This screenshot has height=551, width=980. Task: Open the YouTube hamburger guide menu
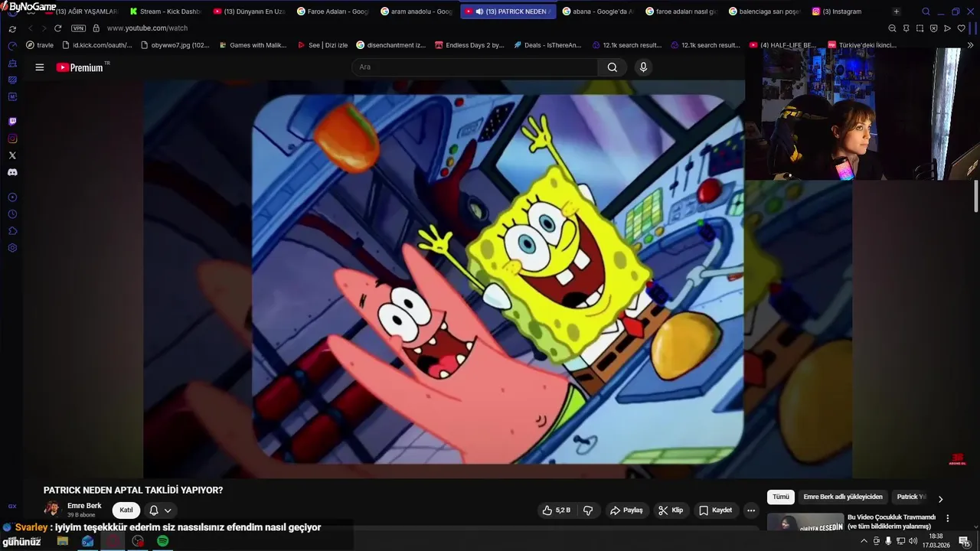(40, 67)
